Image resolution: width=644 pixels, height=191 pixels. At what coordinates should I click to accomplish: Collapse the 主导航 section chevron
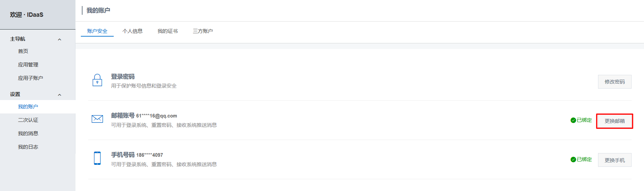point(60,39)
